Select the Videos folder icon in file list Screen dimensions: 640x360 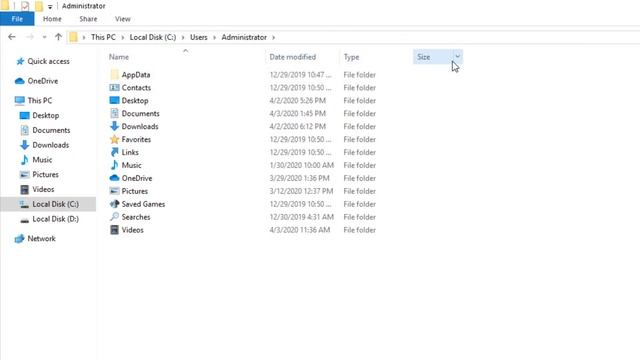114,230
